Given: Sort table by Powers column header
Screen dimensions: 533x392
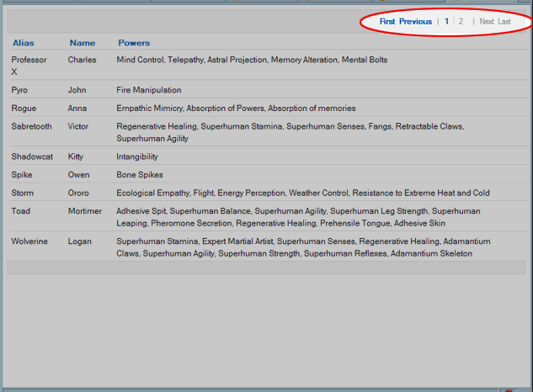Looking at the screenshot, I should 134,43.
